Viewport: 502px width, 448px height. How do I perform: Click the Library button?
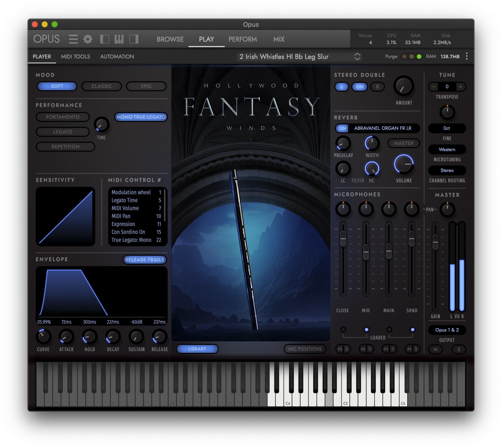pyautogui.click(x=197, y=349)
